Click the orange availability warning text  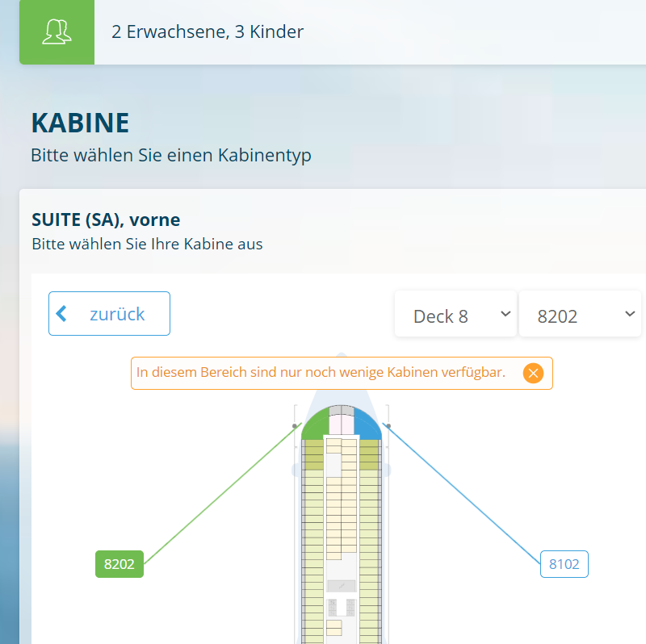tap(321, 373)
